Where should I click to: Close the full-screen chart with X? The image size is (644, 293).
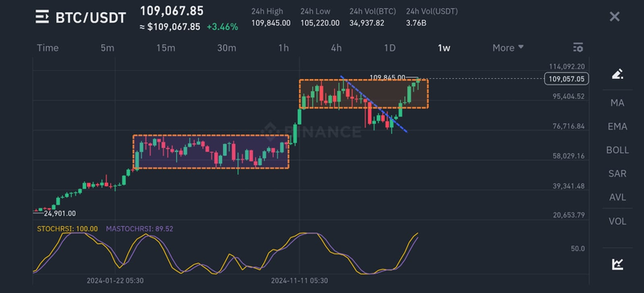click(x=614, y=17)
